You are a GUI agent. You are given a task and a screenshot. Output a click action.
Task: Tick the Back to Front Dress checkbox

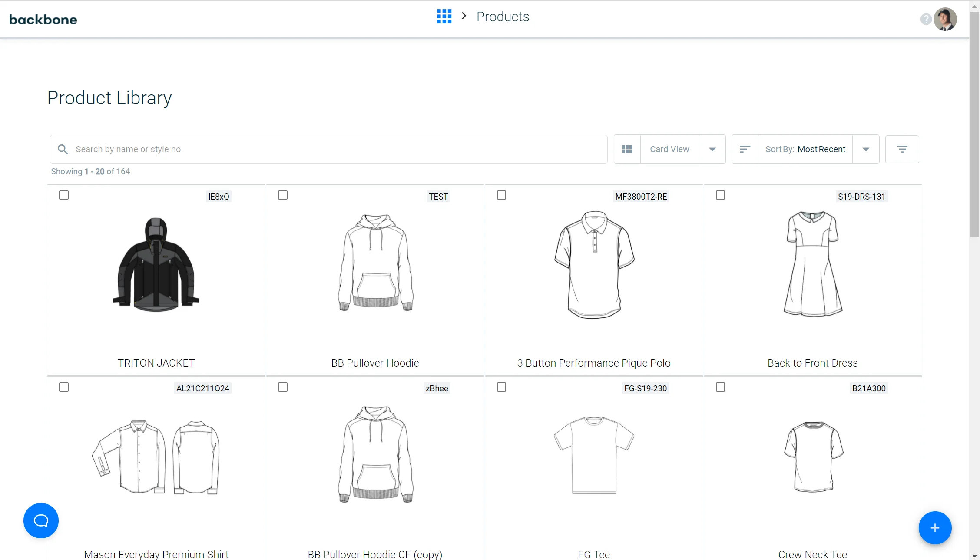[720, 195]
